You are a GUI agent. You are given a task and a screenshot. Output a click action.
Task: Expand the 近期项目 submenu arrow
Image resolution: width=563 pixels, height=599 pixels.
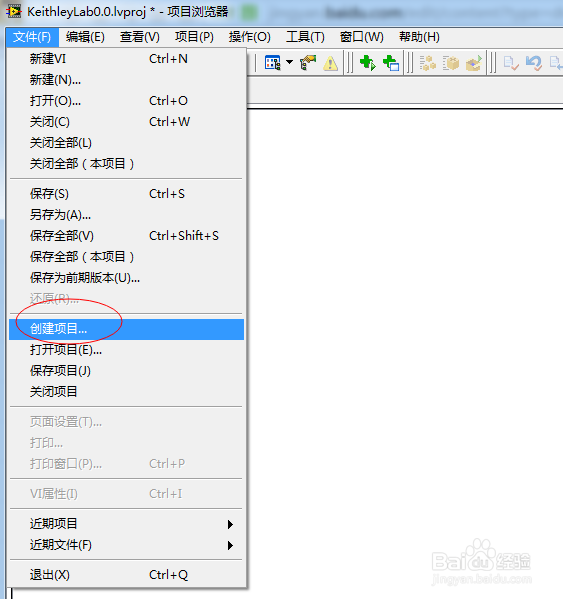tap(230, 524)
